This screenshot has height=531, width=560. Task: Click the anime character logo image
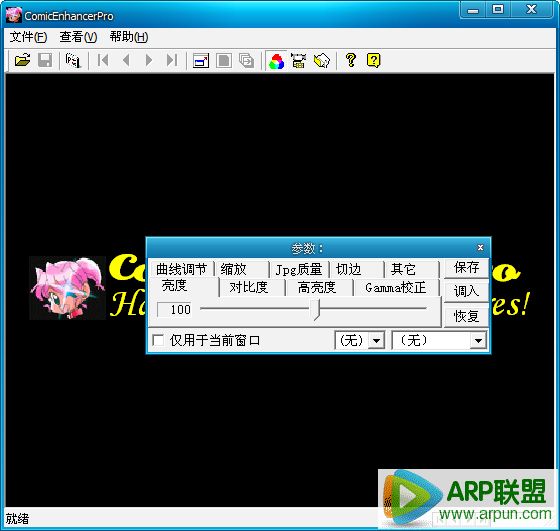[67, 287]
